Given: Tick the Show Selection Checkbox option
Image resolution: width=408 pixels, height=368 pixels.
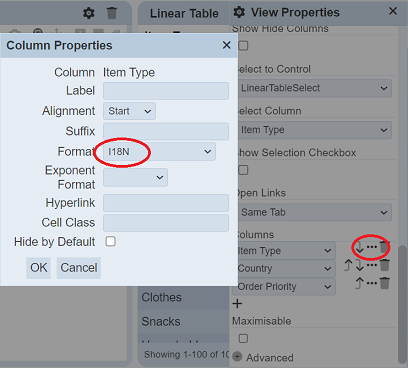Looking at the screenshot, I should point(243,170).
